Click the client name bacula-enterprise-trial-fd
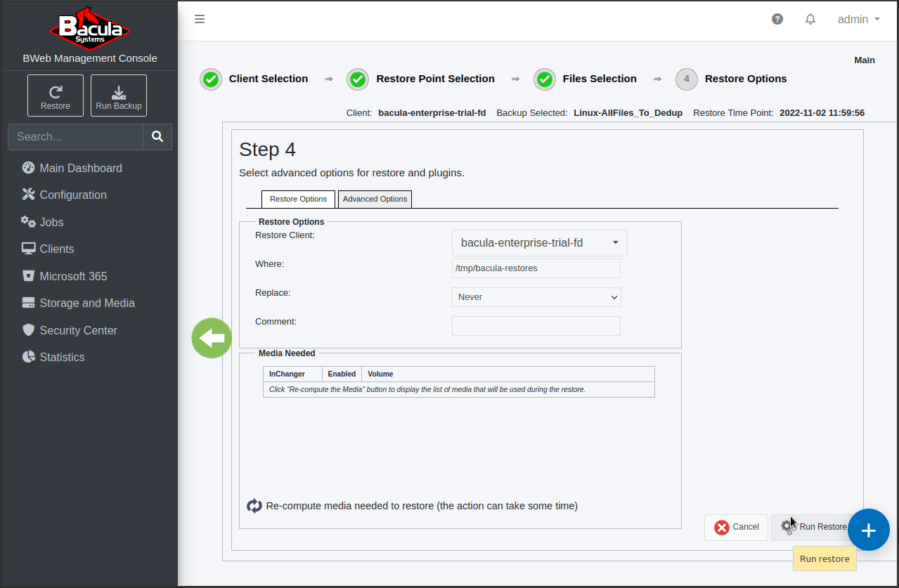 tap(432, 112)
